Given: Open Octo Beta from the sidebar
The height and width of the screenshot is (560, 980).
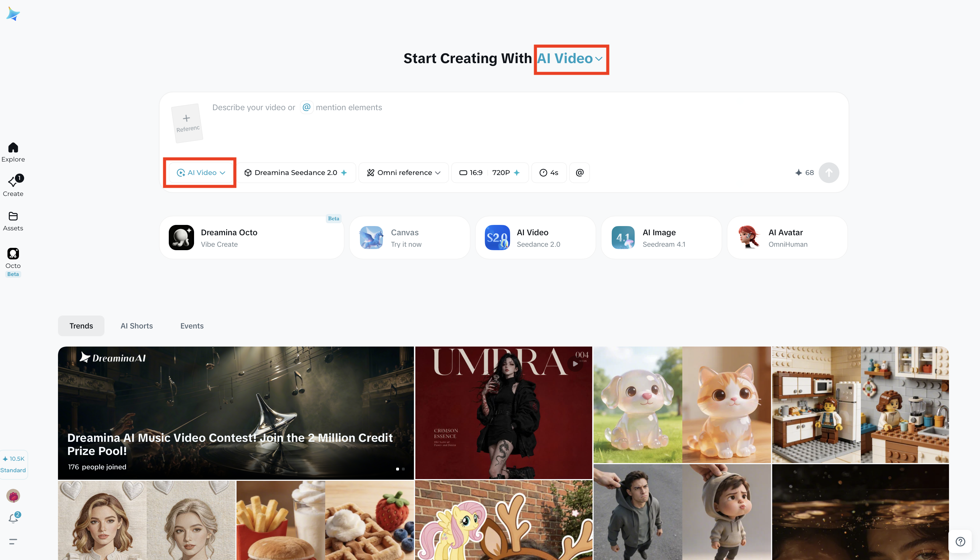Looking at the screenshot, I should 13,262.
